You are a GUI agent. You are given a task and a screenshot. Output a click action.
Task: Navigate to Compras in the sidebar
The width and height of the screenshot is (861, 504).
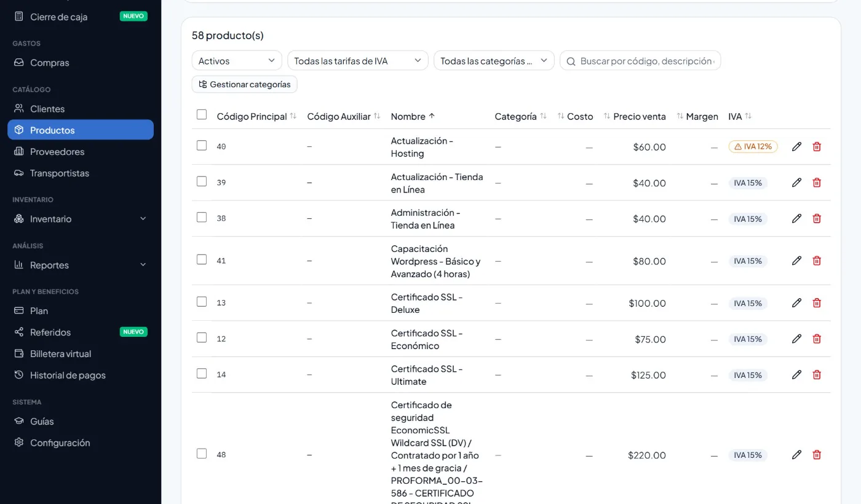tap(81, 63)
